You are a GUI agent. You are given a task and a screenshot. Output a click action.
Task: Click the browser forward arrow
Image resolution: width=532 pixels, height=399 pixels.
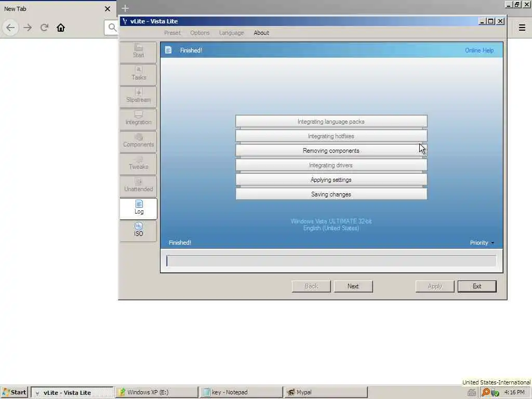coord(28,28)
